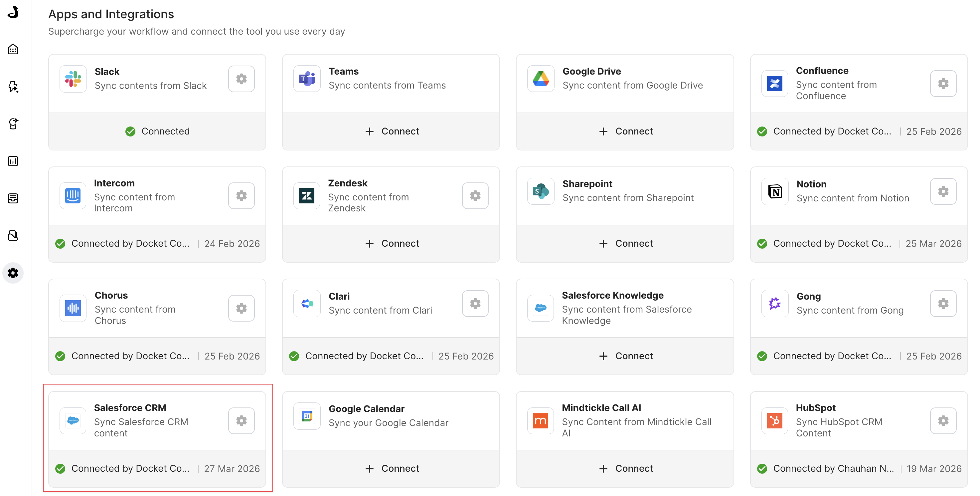Open HubSpot integration settings gear

(x=943, y=421)
